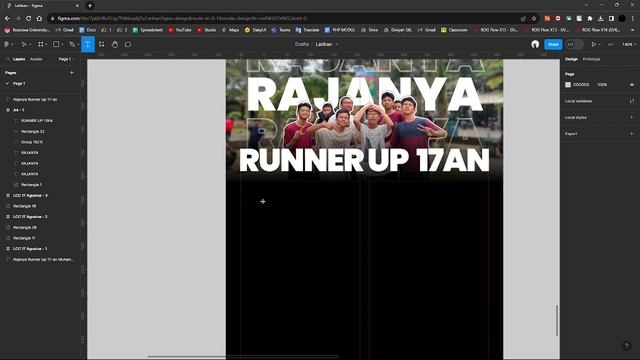Image resolution: width=640 pixels, height=360 pixels.
Task: Open the Help question mark button
Action: click(627, 346)
